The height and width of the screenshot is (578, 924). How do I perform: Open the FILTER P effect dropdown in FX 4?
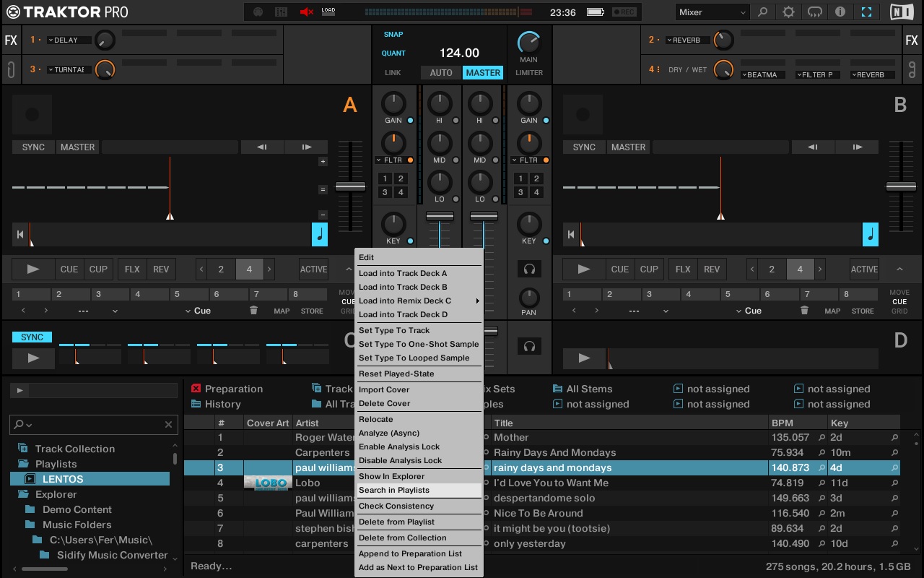[x=818, y=75]
